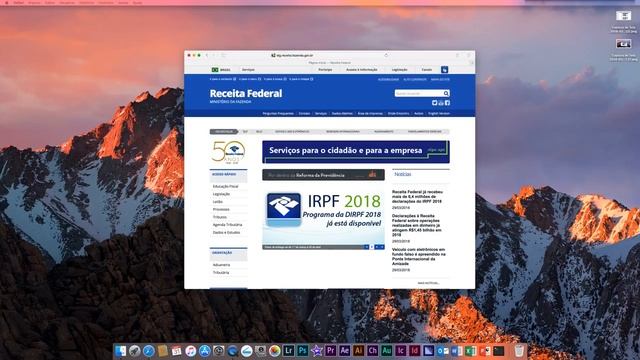The height and width of the screenshot is (360, 640).
Task: Click the 50 anos Receita Federal logo
Action: (x=228, y=152)
